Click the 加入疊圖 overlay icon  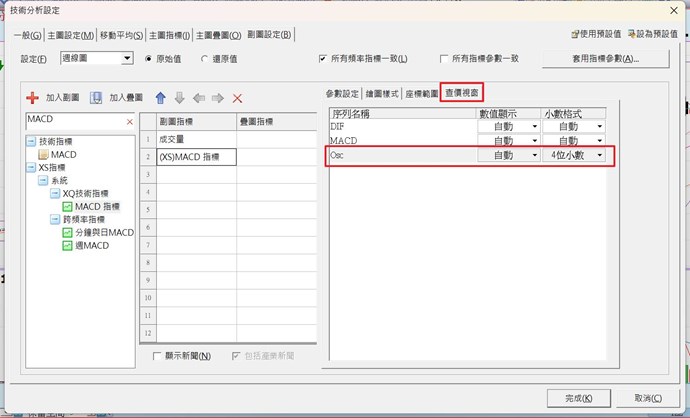(96, 98)
